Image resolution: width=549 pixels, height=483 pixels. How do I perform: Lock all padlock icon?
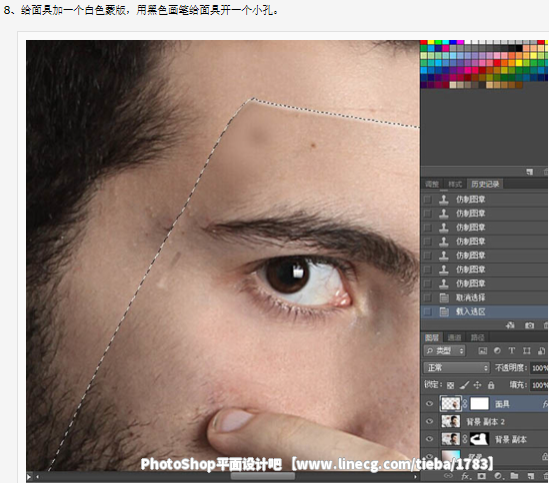[x=491, y=386]
